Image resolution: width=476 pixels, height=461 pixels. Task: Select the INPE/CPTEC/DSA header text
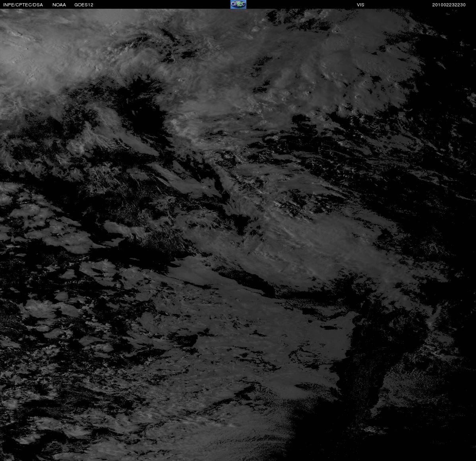[23, 5]
